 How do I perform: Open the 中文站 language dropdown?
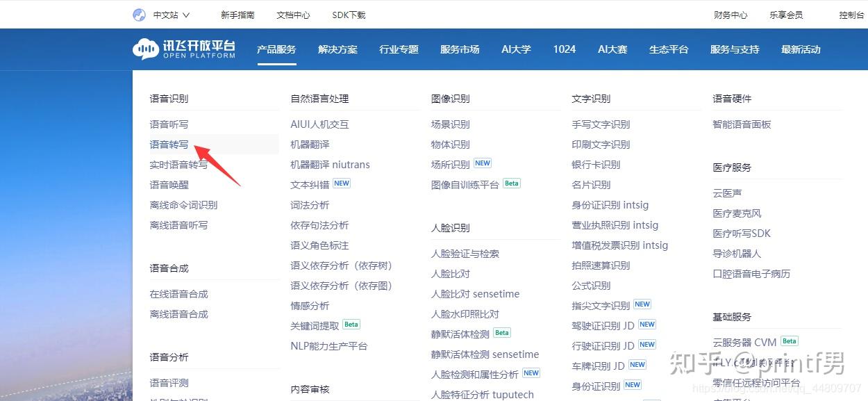click(x=171, y=15)
